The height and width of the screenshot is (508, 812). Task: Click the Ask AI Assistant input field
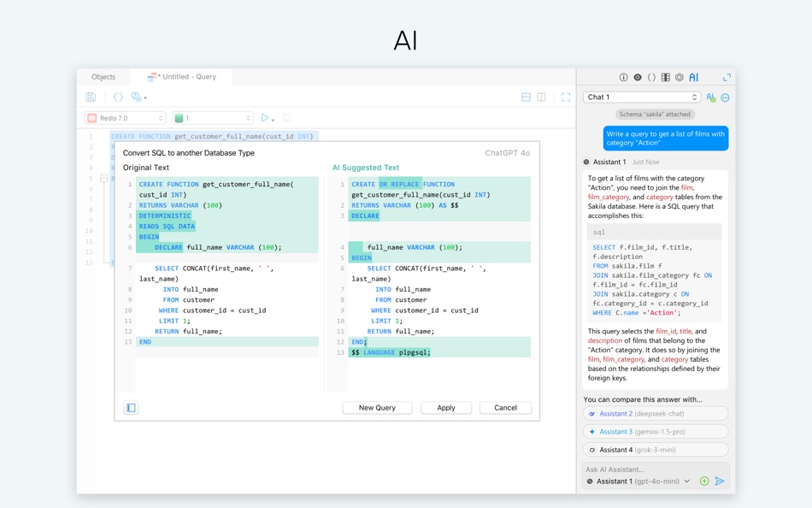coord(655,470)
